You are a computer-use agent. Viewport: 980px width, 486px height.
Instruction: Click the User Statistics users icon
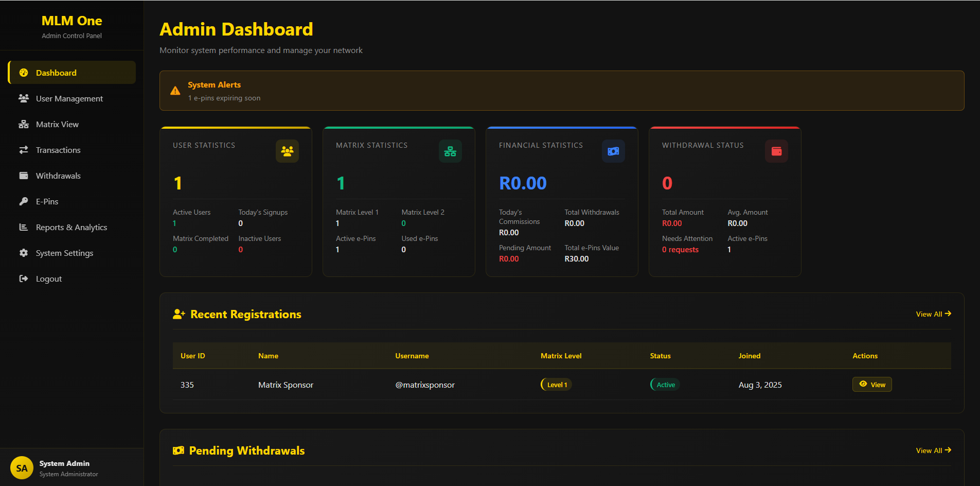click(x=287, y=151)
